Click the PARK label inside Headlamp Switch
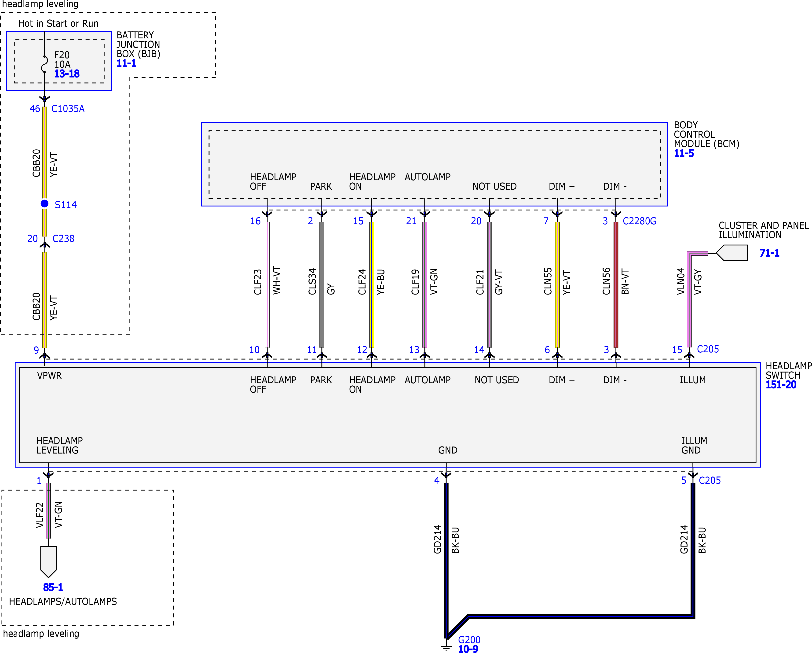Viewport: 812px width, 653px height. click(x=321, y=380)
